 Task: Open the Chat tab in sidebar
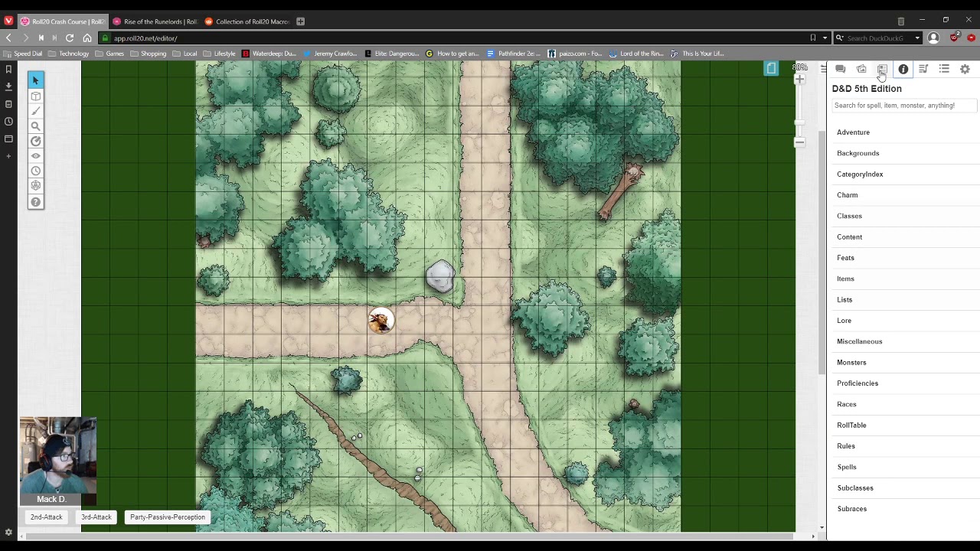coord(840,69)
